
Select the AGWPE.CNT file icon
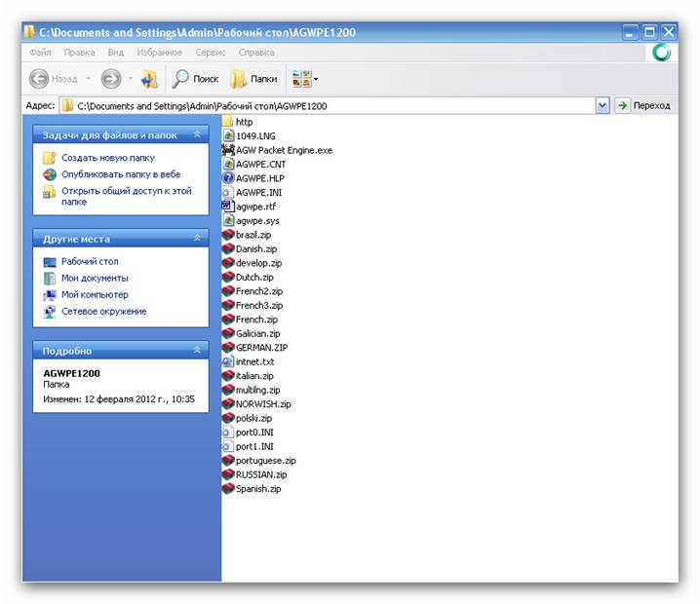[228, 164]
